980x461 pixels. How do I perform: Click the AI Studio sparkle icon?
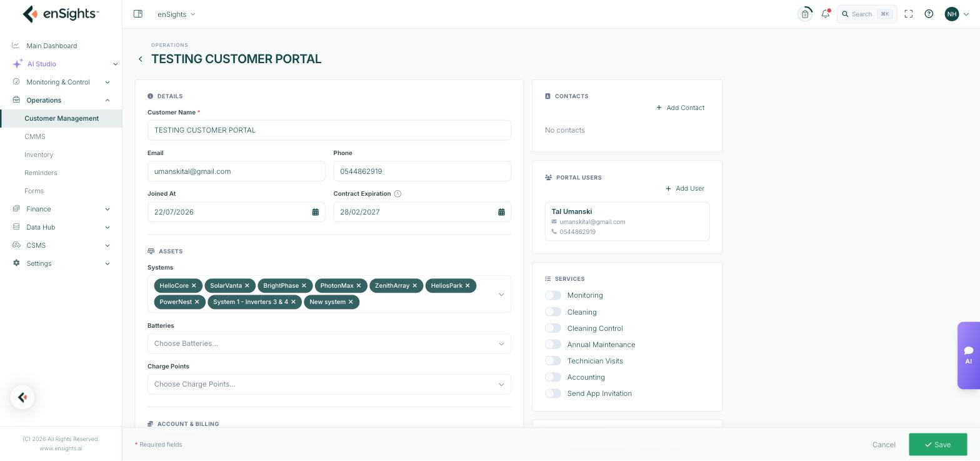pos(17,64)
